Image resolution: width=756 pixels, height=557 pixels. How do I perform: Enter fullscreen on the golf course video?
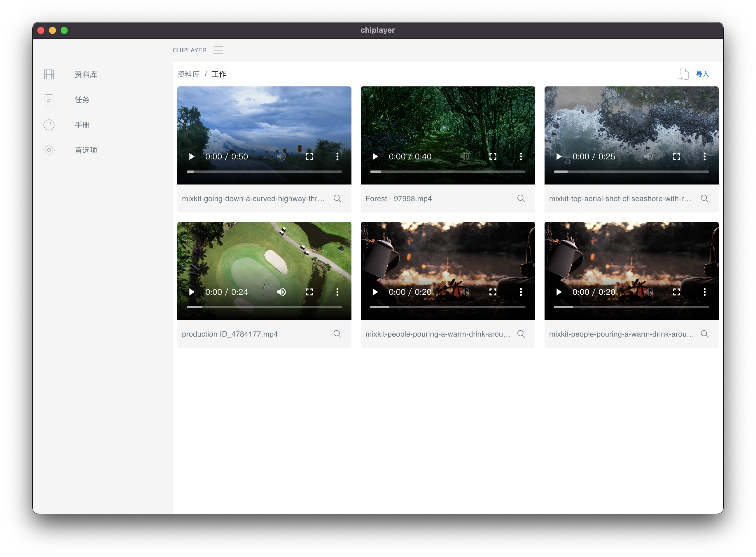[309, 292]
